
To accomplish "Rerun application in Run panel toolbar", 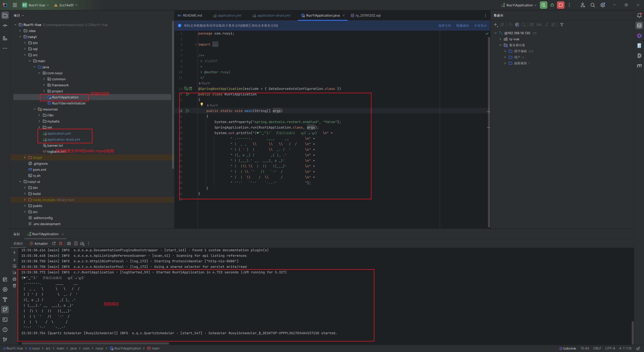I will 54,243.
